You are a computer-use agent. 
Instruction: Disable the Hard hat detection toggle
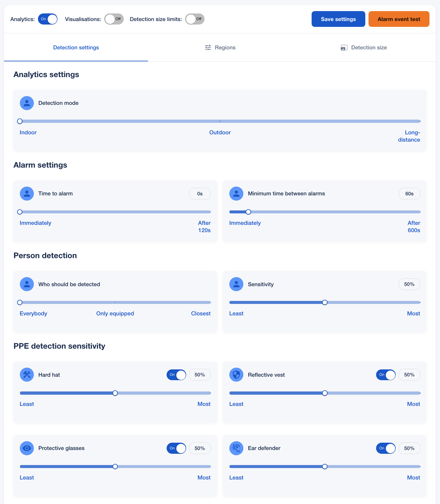pyautogui.click(x=176, y=375)
